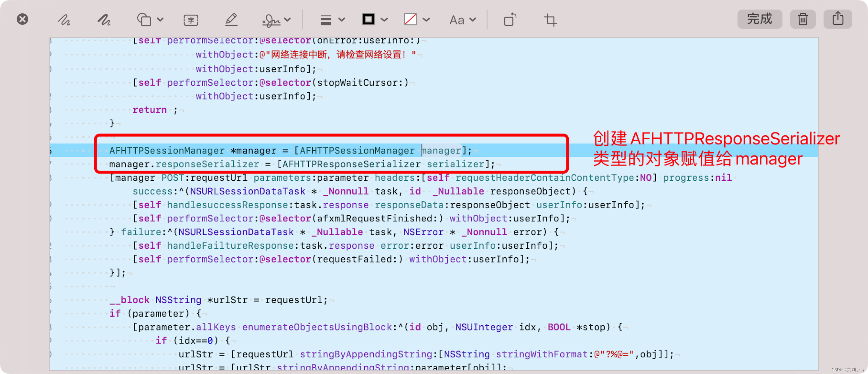
Task: Click the black border color swatch
Action: coord(368,19)
